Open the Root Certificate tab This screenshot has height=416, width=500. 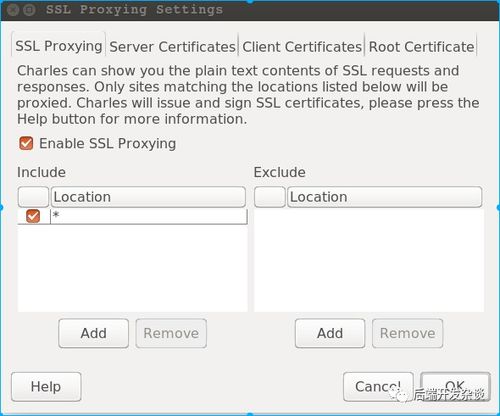pyautogui.click(x=421, y=47)
